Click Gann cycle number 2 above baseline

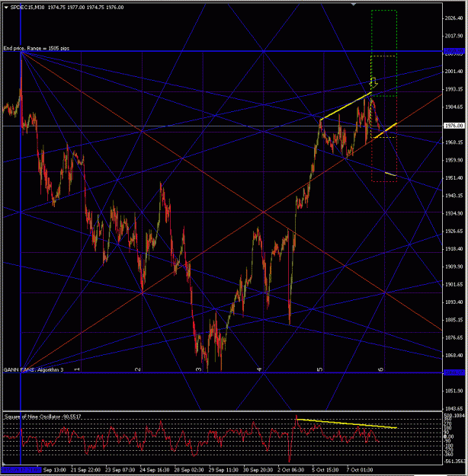(138, 369)
